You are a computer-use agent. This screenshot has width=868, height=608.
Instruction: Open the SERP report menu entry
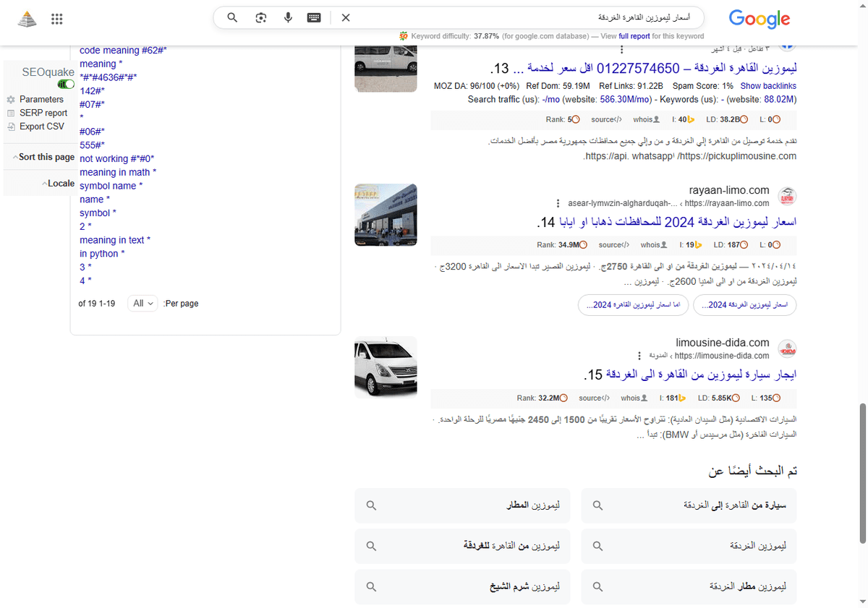(10, 113)
